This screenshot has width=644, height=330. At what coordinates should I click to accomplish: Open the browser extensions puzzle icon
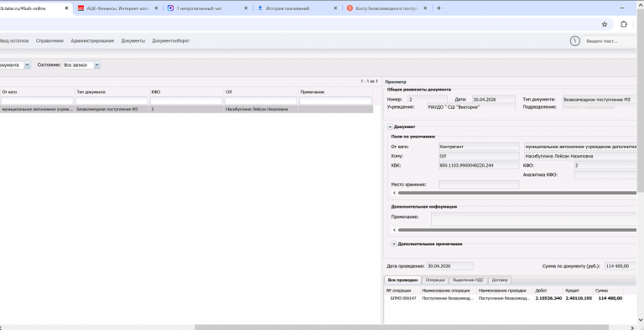624,24
